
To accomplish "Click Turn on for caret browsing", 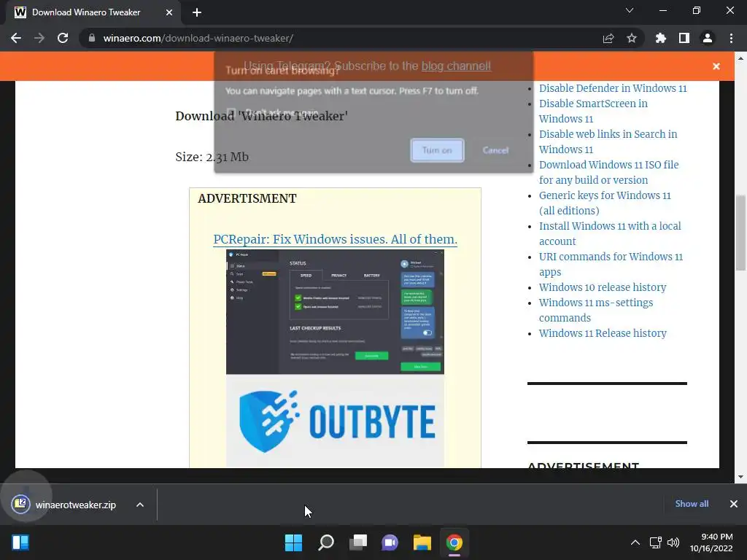I will pyautogui.click(x=437, y=150).
